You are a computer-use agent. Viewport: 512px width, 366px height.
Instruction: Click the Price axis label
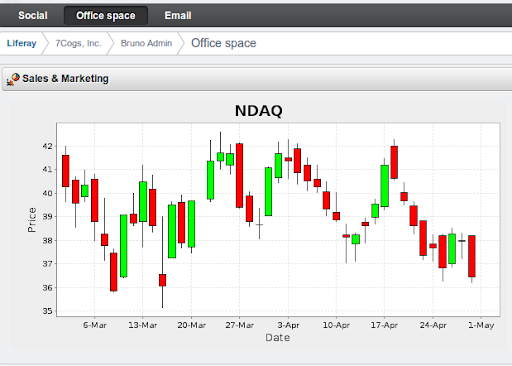point(32,220)
